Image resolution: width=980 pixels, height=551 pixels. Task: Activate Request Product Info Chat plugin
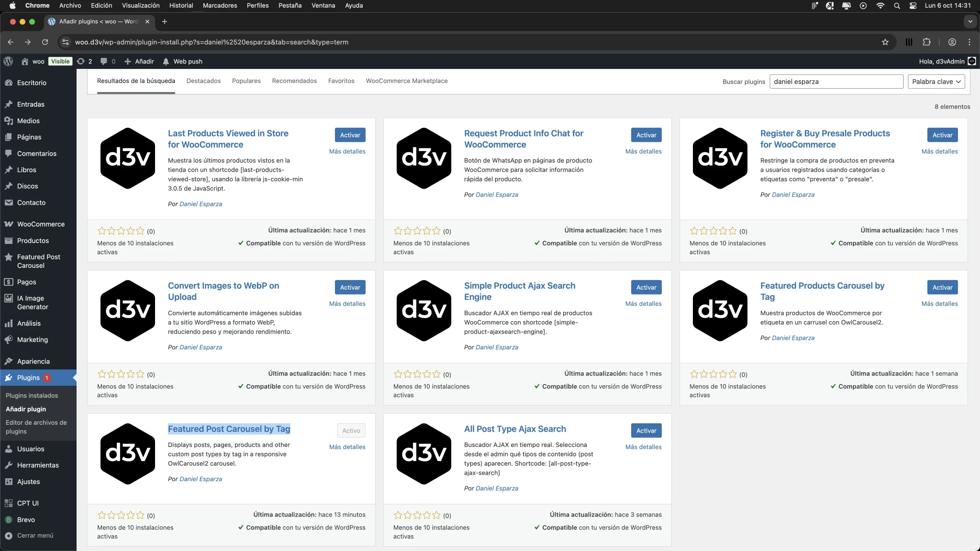[646, 135]
